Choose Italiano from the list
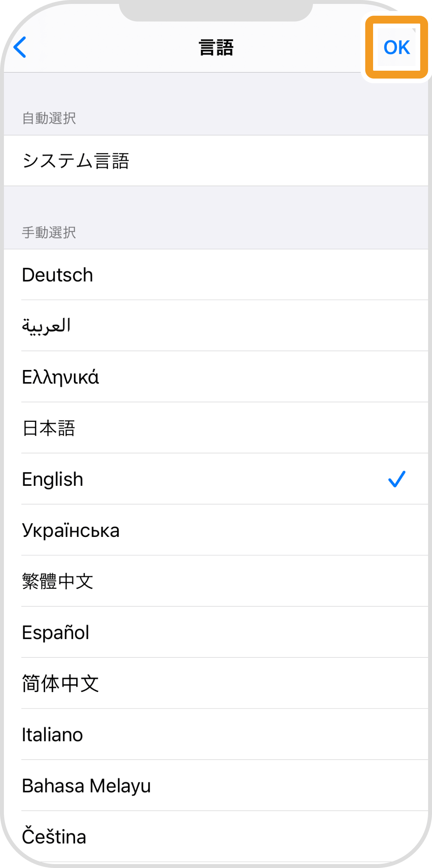Screen dimensions: 432x868 point(53,734)
